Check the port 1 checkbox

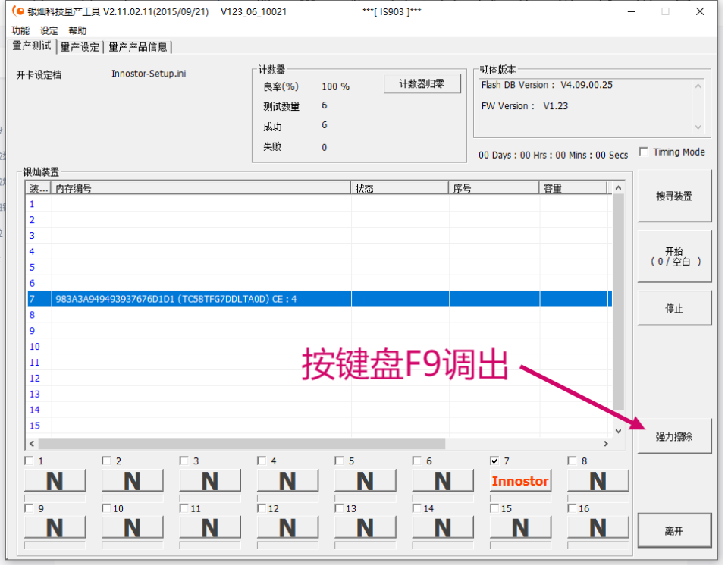[29, 460]
